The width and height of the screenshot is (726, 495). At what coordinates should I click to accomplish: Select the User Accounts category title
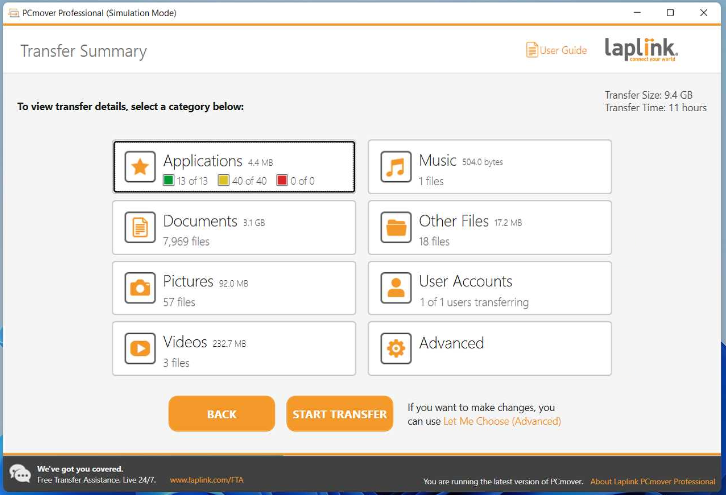click(466, 281)
